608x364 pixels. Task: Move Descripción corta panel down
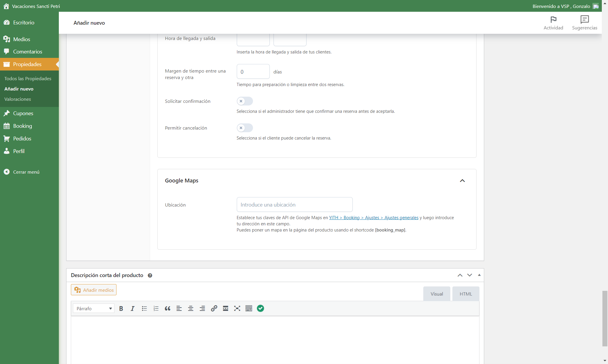(469, 275)
